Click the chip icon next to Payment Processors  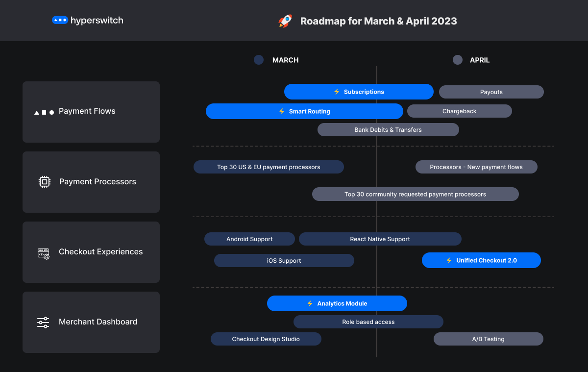pyautogui.click(x=45, y=182)
